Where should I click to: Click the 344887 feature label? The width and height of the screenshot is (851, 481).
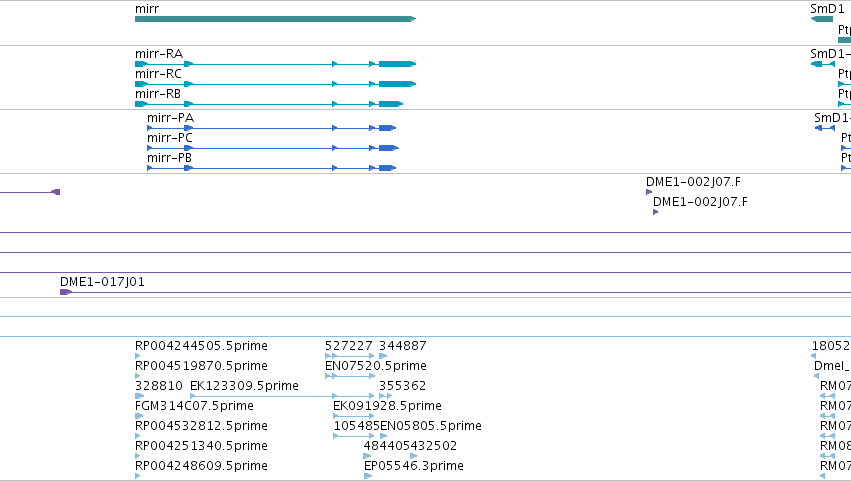click(x=403, y=346)
